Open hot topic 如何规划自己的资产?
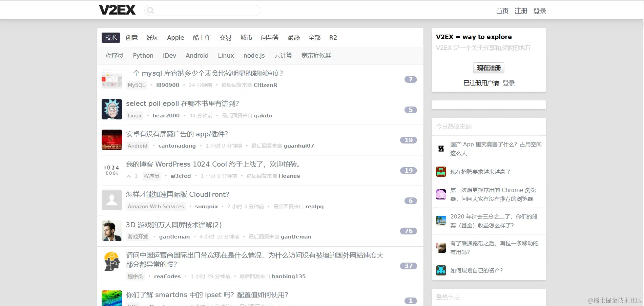This screenshot has width=644, height=306. click(x=476, y=270)
